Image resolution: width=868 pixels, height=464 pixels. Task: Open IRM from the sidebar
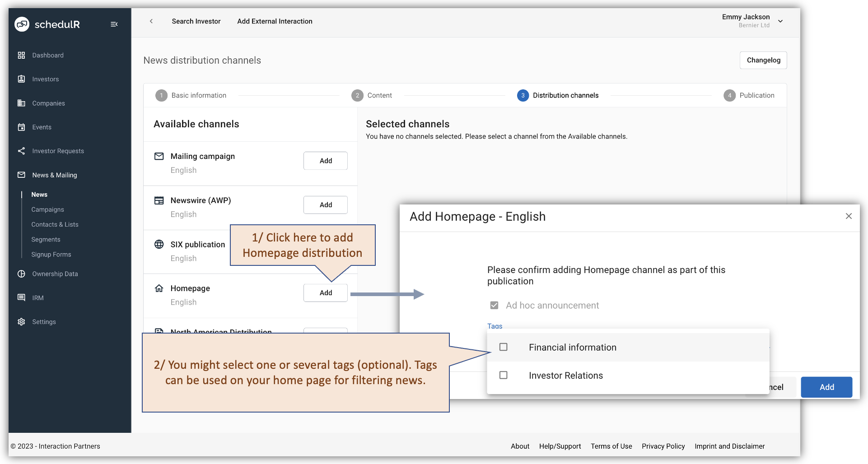(x=21, y=297)
